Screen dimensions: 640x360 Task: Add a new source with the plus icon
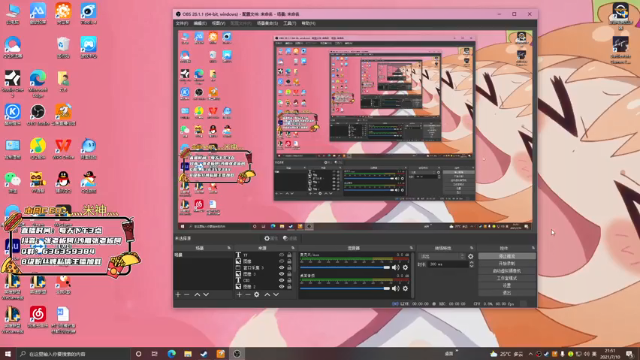tap(239, 294)
